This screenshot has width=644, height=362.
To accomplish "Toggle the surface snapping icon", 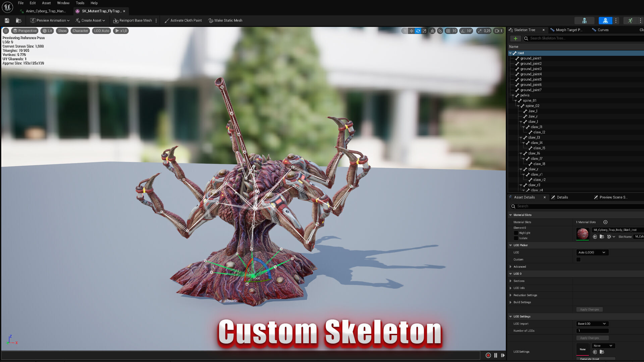I will [440, 31].
